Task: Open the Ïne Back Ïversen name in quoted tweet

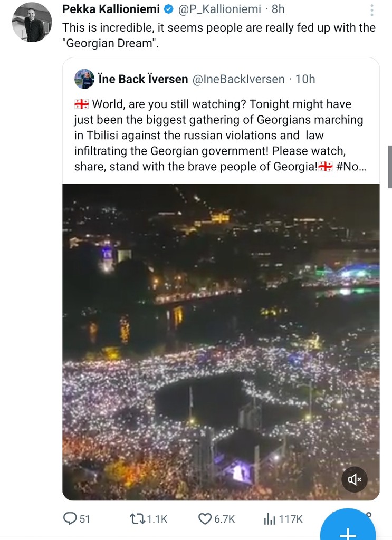Action: [x=143, y=79]
